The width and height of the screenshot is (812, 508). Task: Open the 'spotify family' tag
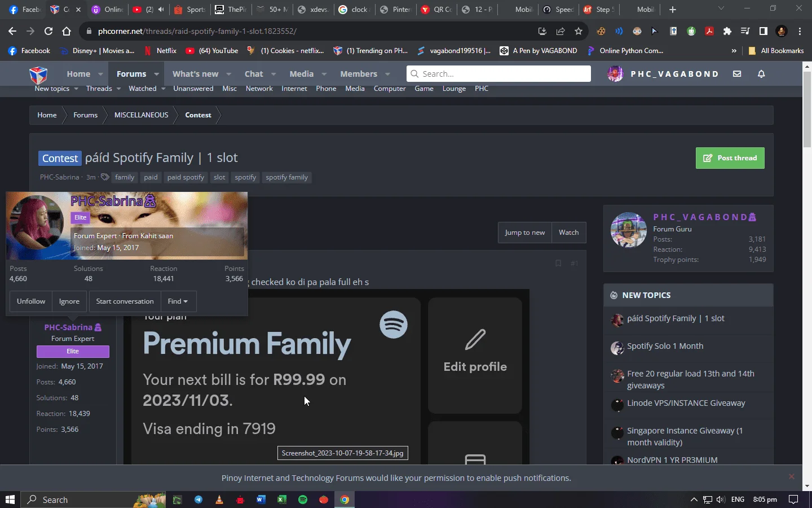(x=286, y=177)
